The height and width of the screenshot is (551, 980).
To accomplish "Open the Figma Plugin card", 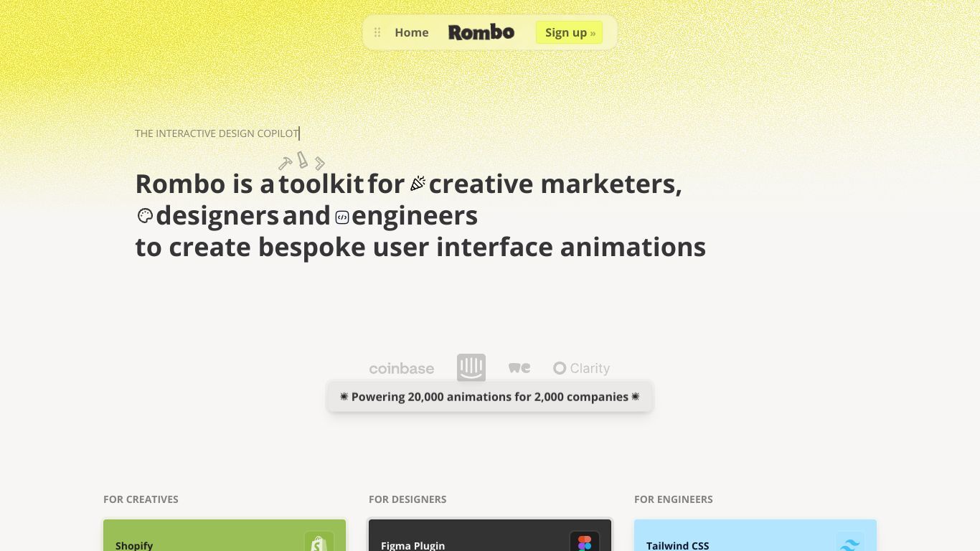I will tap(490, 535).
